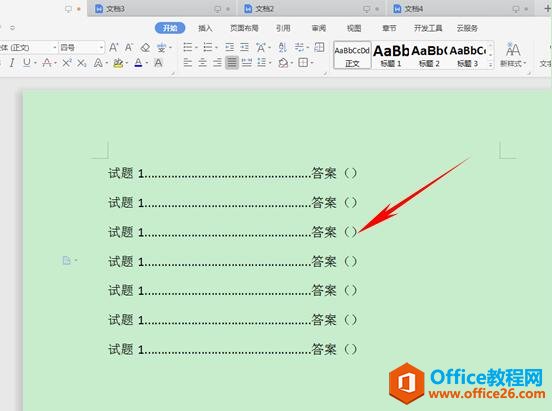Screen dimensions: 552x411
Task: Click the paragraph layout icon in margin
Action: click(67, 261)
